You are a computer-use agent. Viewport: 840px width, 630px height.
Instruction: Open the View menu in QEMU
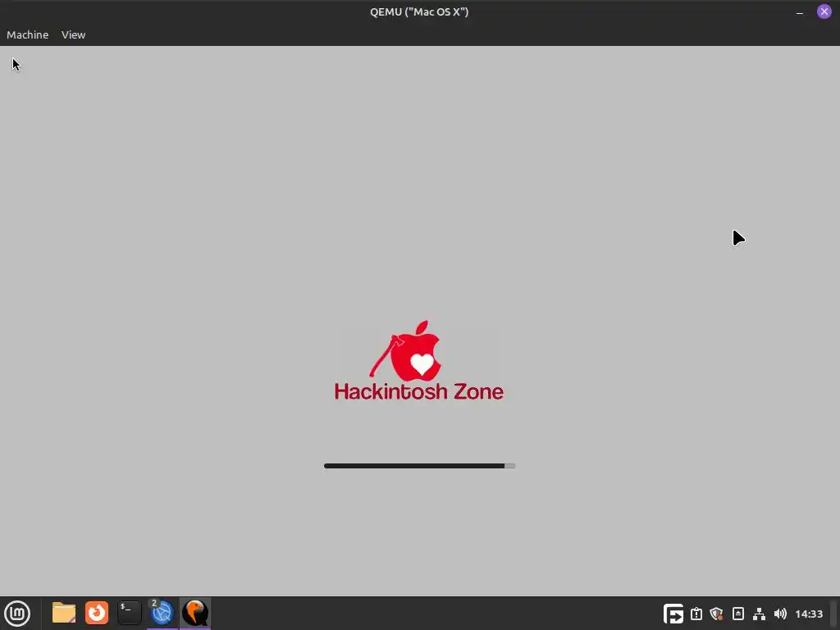coord(73,34)
